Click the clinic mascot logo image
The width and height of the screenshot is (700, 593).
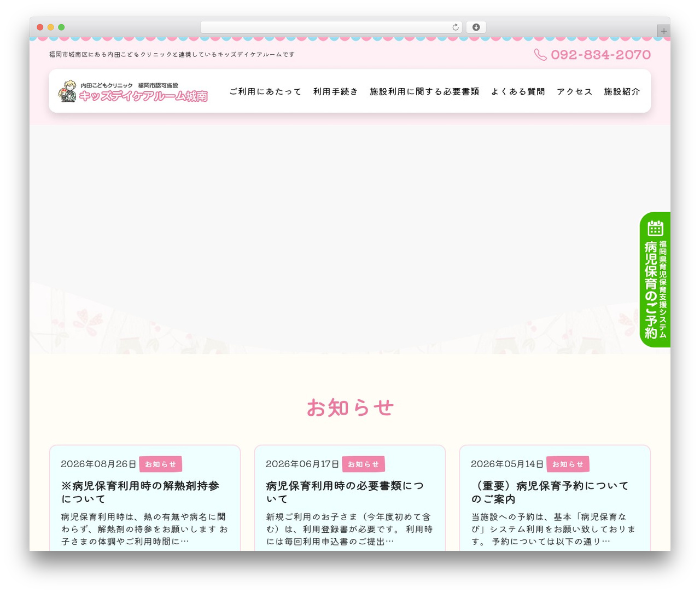click(x=67, y=91)
